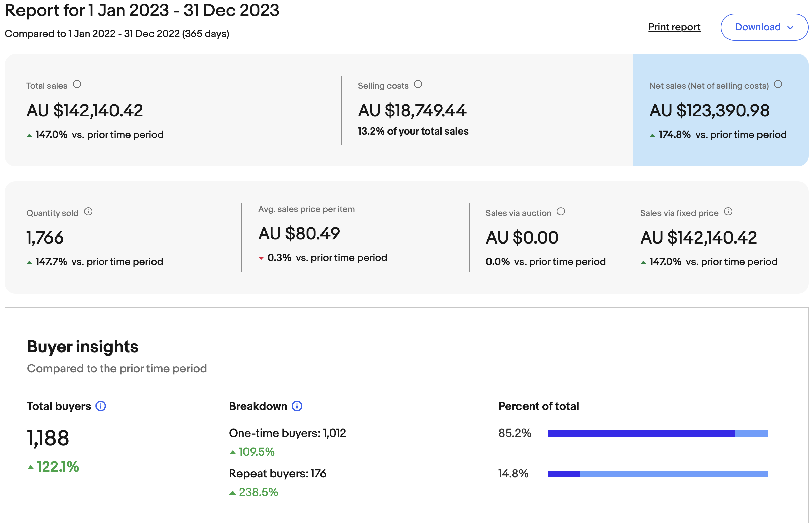Click blue info icon beside Breakdown
The width and height of the screenshot is (812, 523).
click(x=297, y=406)
